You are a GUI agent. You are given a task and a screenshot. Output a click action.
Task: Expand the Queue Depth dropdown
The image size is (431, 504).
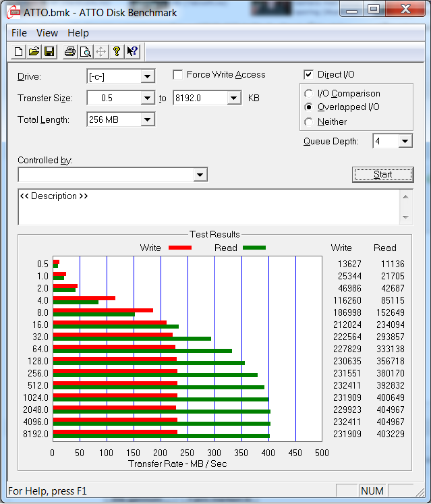click(405, 141)
